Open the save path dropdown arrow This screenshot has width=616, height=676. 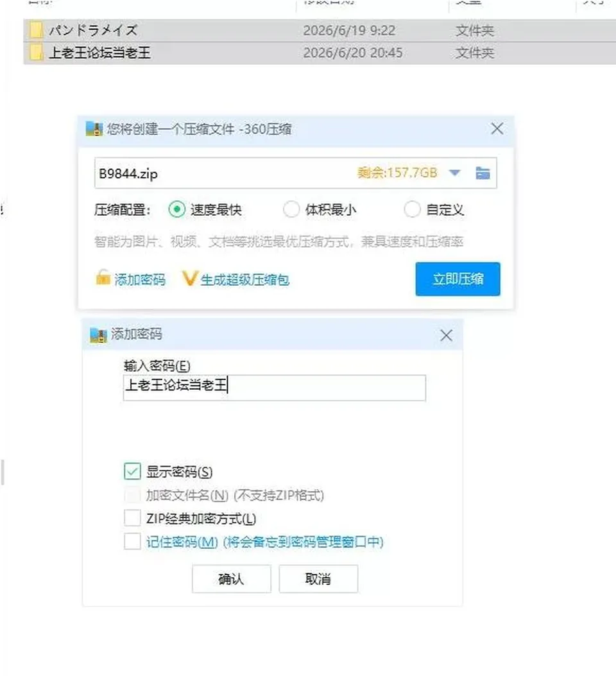tap(454, 173)
